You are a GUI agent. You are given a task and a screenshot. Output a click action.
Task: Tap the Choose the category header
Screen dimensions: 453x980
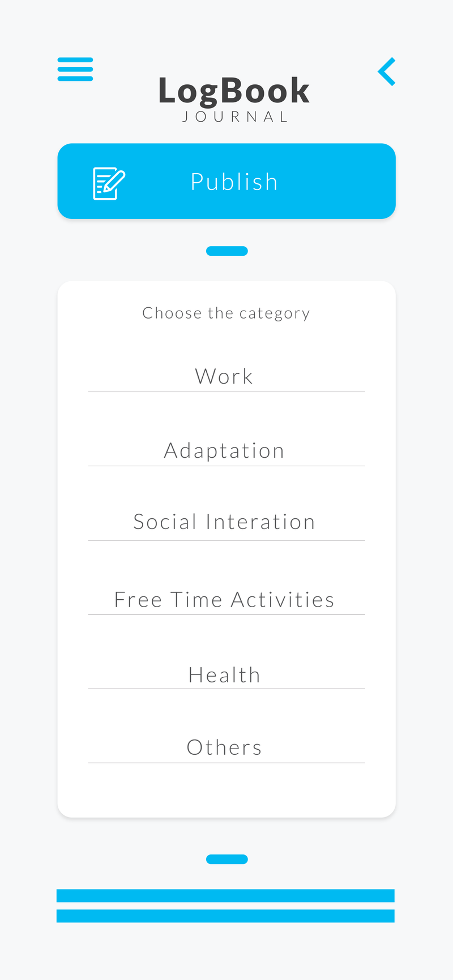click(x=226, y=312)
